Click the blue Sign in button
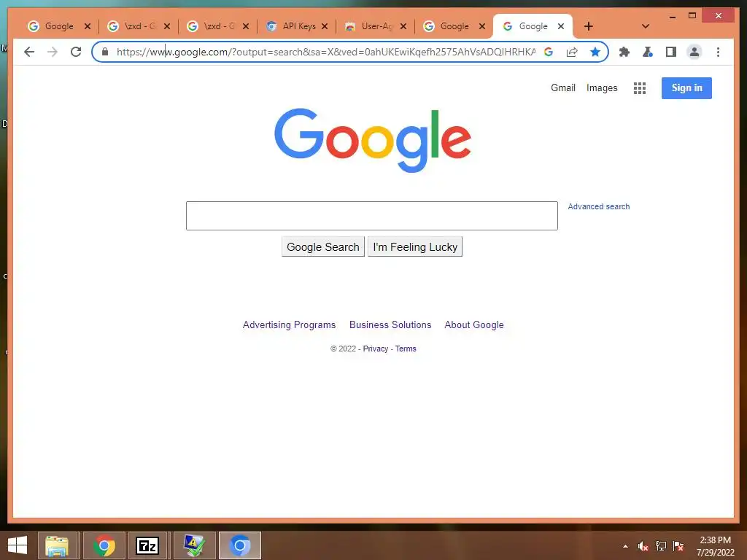 coord(686,88)
